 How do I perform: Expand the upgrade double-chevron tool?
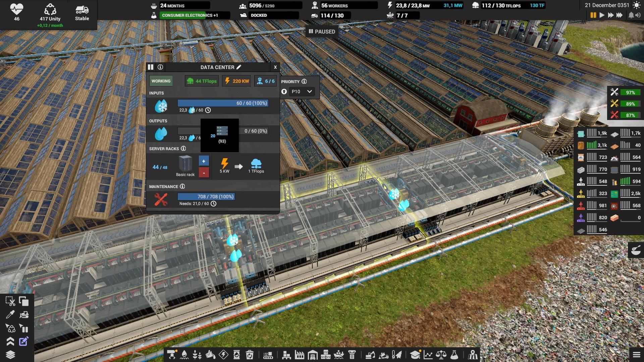10,342
